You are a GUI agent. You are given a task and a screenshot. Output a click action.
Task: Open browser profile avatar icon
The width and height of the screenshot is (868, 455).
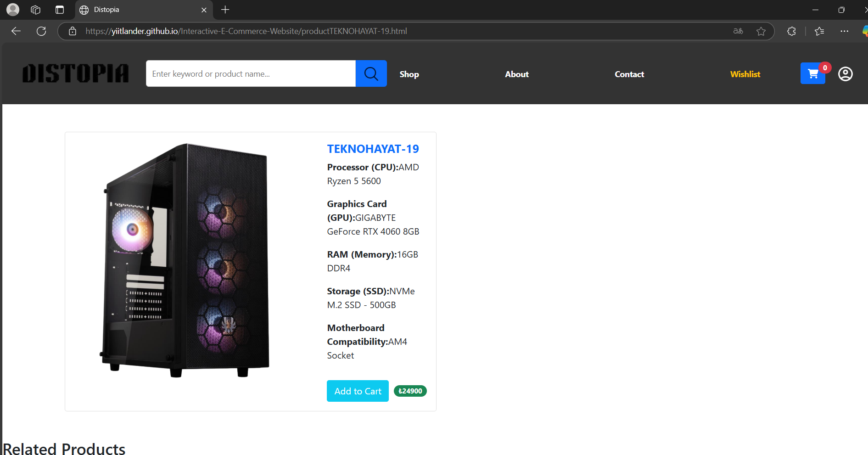13,9
